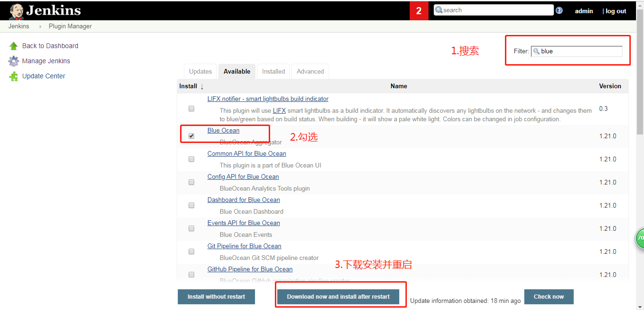Click the BlueOcean Git SCM pipeline creator text
This screenshot has height=310, width=644.
269,258
